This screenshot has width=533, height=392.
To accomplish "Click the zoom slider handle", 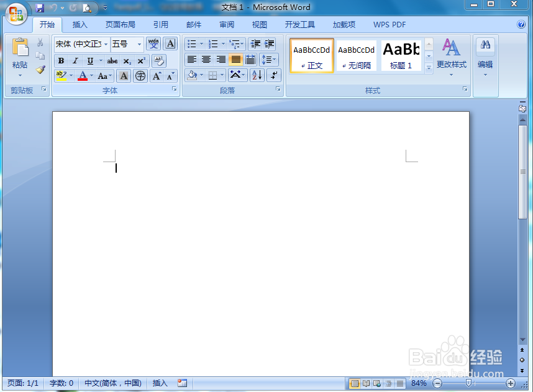I will (x=468, y=383).
